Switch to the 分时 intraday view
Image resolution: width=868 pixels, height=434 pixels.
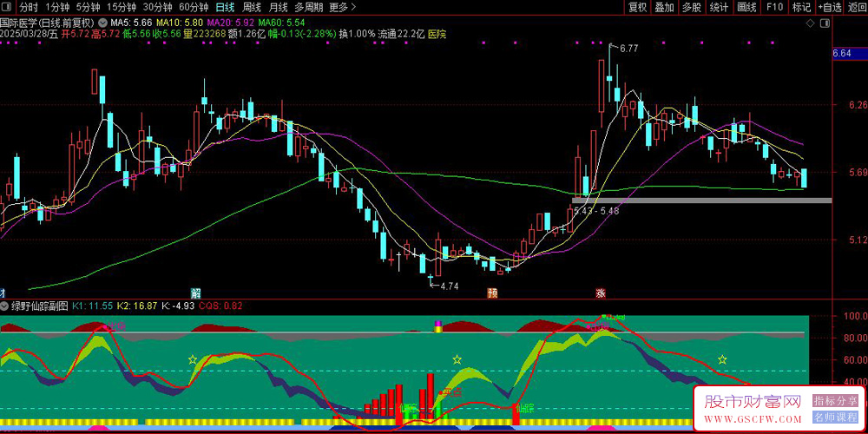coord(29,7)
